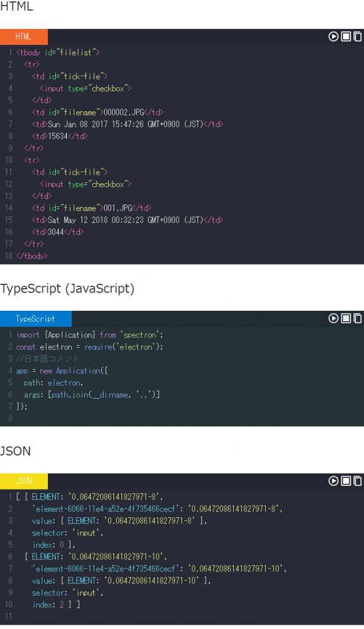Click the TypeScript (JavaScript) section heading
364x629 pixels.
coord(67,289)
